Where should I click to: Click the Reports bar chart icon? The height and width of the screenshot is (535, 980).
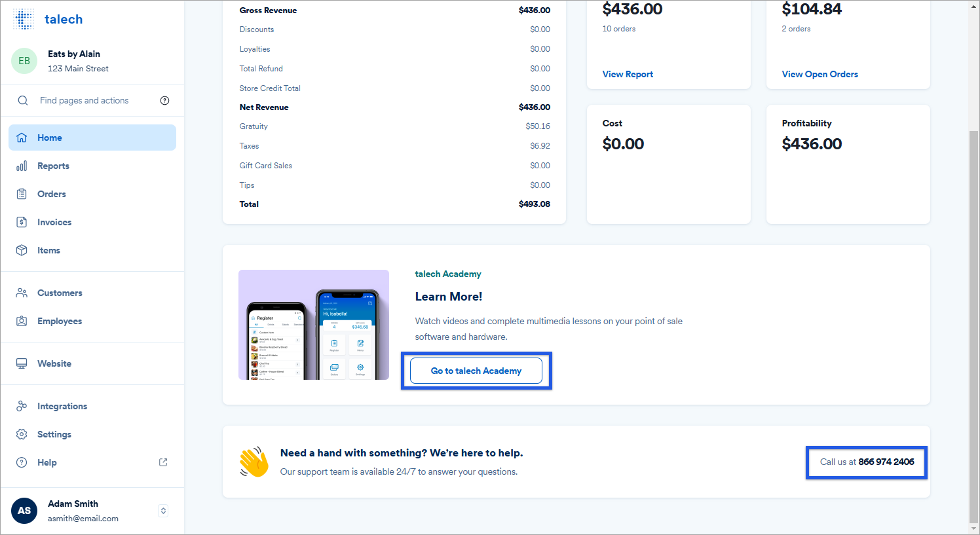(x=22, y=166)
